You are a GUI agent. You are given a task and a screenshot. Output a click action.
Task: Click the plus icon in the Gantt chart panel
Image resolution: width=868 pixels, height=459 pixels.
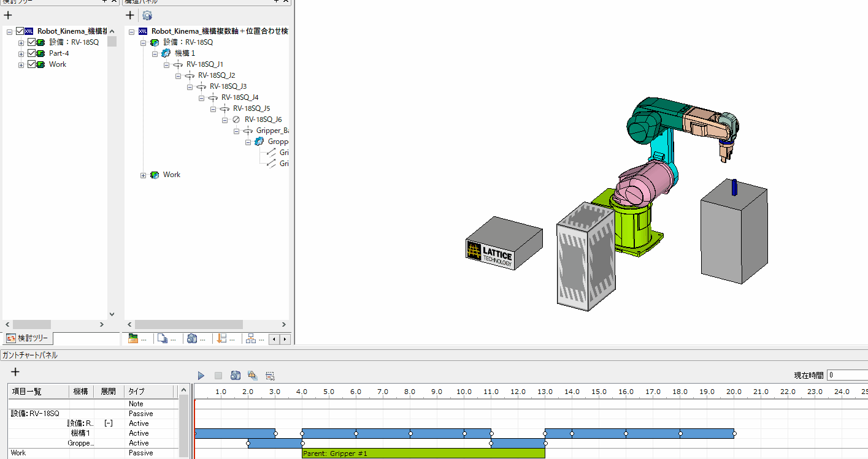(15, 372)
